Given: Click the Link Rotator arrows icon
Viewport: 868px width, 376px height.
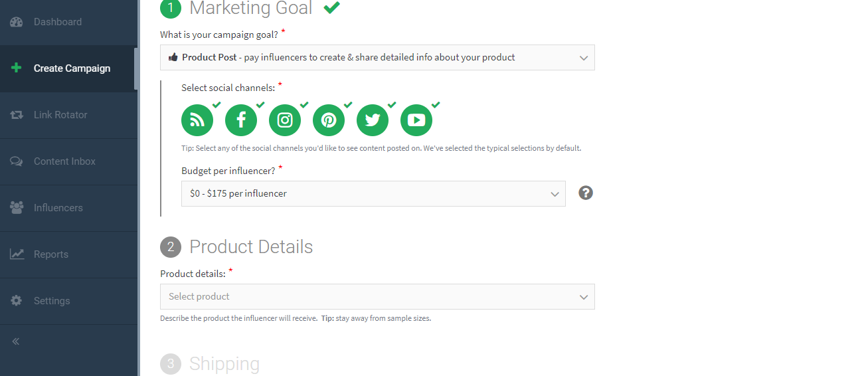Looking at the screenshot, I should click(17, 115).
